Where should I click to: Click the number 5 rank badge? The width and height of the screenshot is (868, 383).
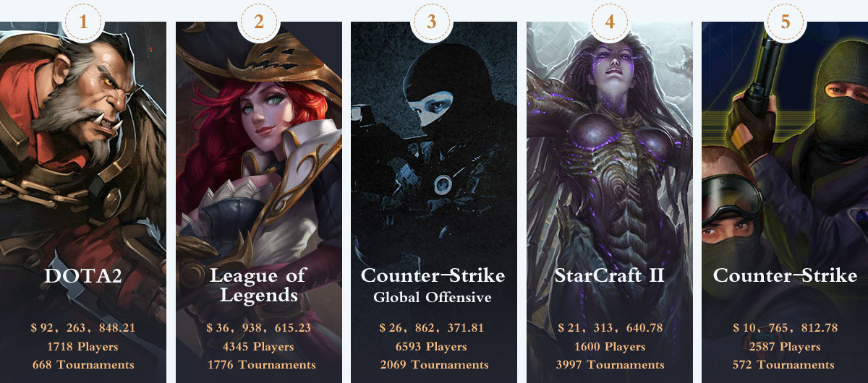[785, 22]
